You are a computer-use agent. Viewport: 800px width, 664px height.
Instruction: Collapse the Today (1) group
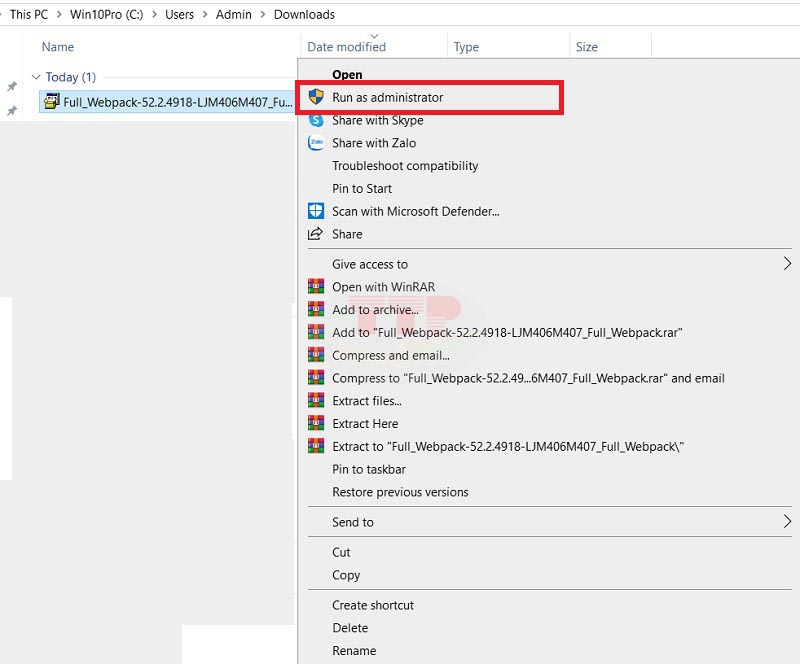click(x=36, y=77)
